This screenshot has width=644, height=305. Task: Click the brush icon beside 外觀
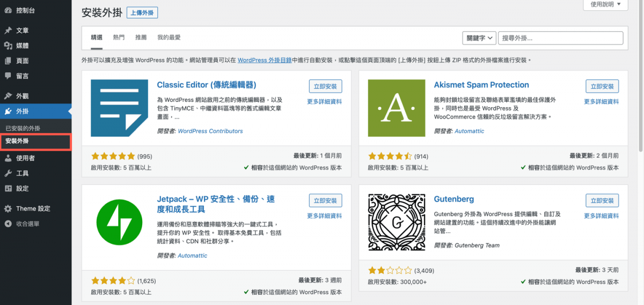[x=8, y=96]
